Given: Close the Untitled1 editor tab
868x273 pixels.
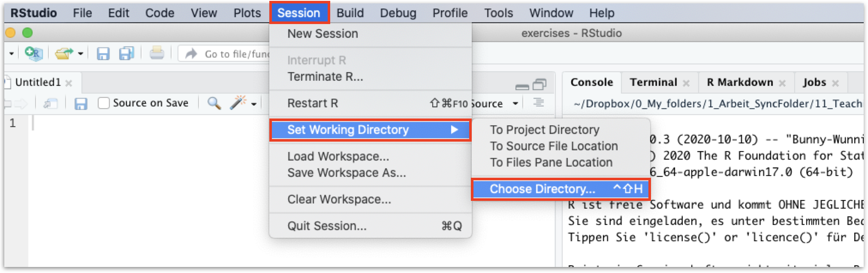Looking at the screenshot, I should point(69,83).
